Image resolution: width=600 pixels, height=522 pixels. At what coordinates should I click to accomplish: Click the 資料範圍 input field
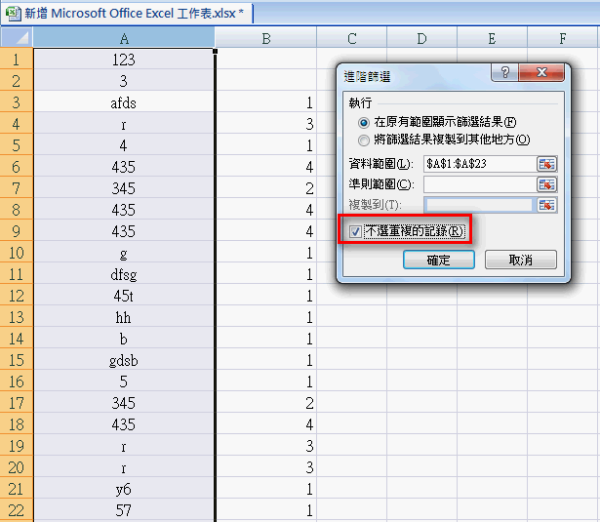click(x=480, y=164)
